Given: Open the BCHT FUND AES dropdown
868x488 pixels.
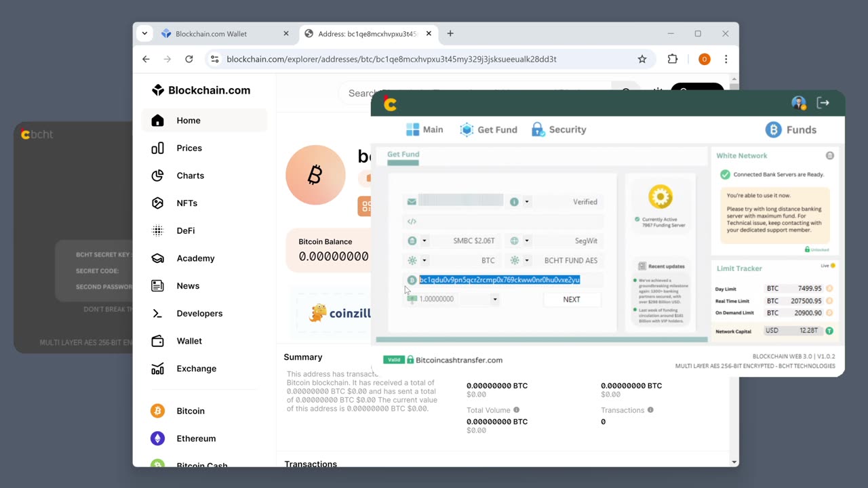Looking at the screenshot, I should (527, 260).
